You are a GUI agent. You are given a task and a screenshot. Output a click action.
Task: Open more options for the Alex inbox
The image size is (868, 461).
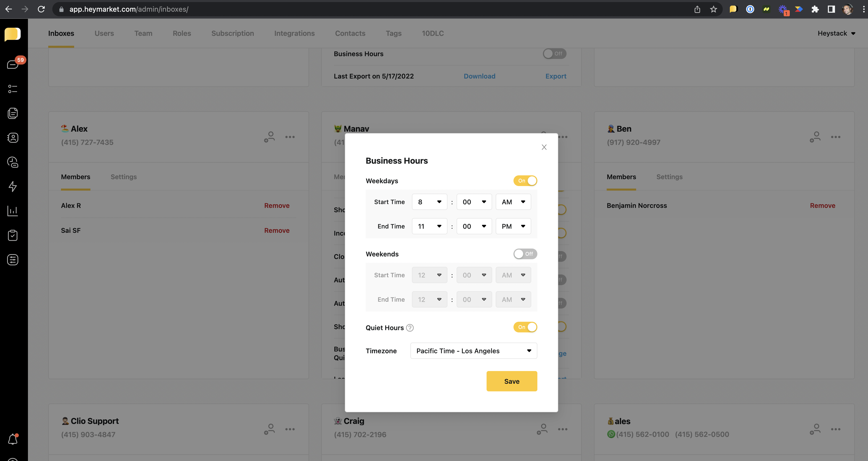[290, 137]
